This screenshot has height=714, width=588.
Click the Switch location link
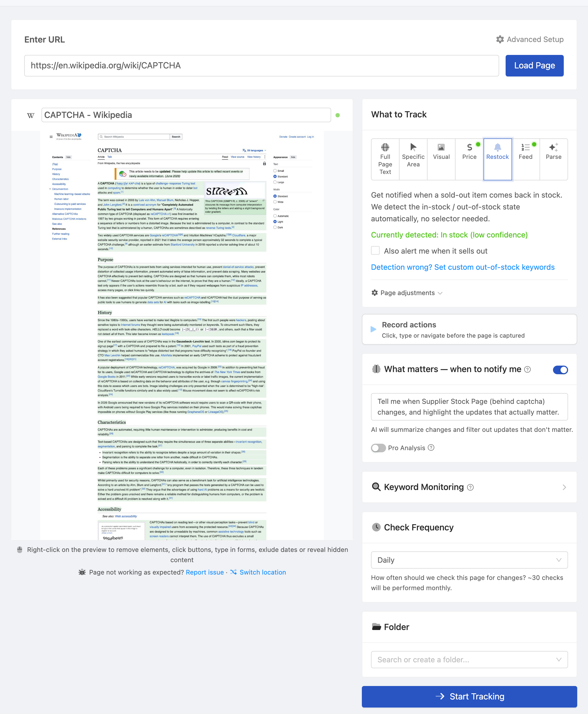pos(262,572)
